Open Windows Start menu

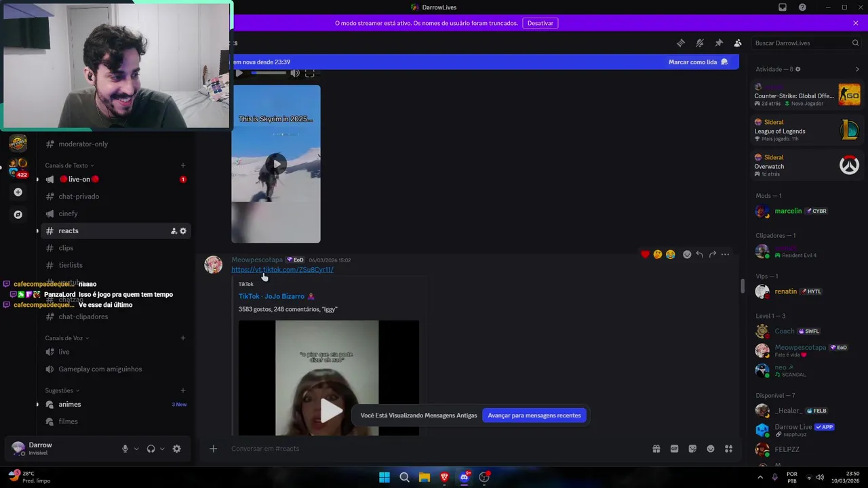(384, 477)
